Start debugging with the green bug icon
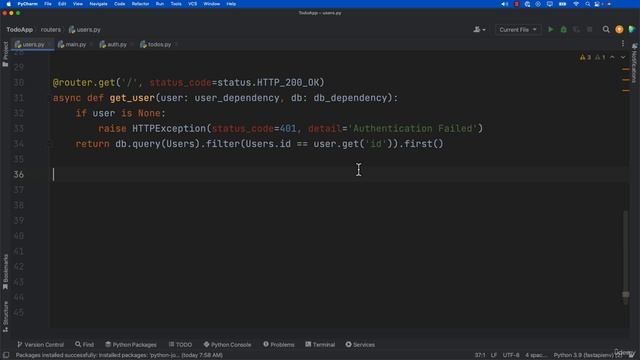 pos(564,29)
